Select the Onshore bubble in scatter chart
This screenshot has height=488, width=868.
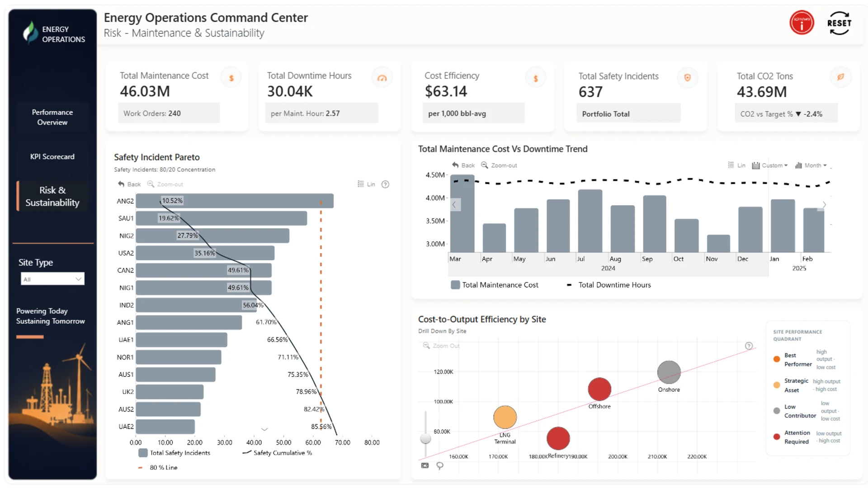pyautogui.click(x=669, y=372)
